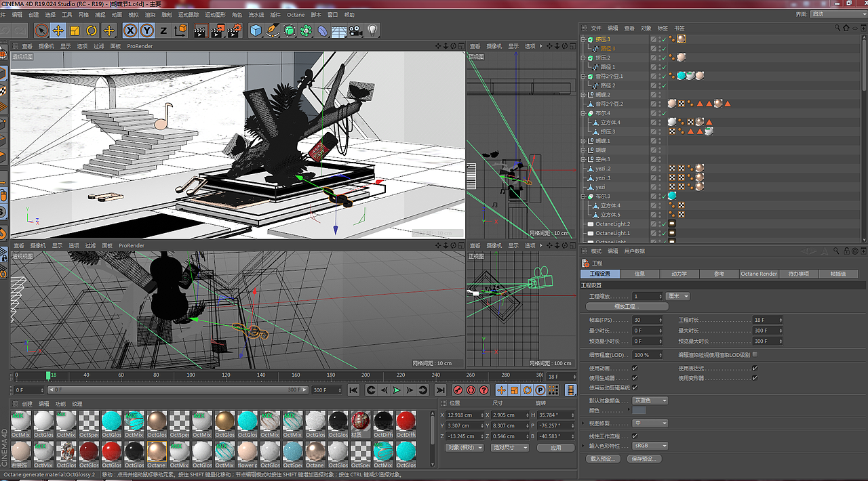Click the coordinate system cube-arrow icon
The height and width of the screenshot is (481, 868).
tap(180, 30)
